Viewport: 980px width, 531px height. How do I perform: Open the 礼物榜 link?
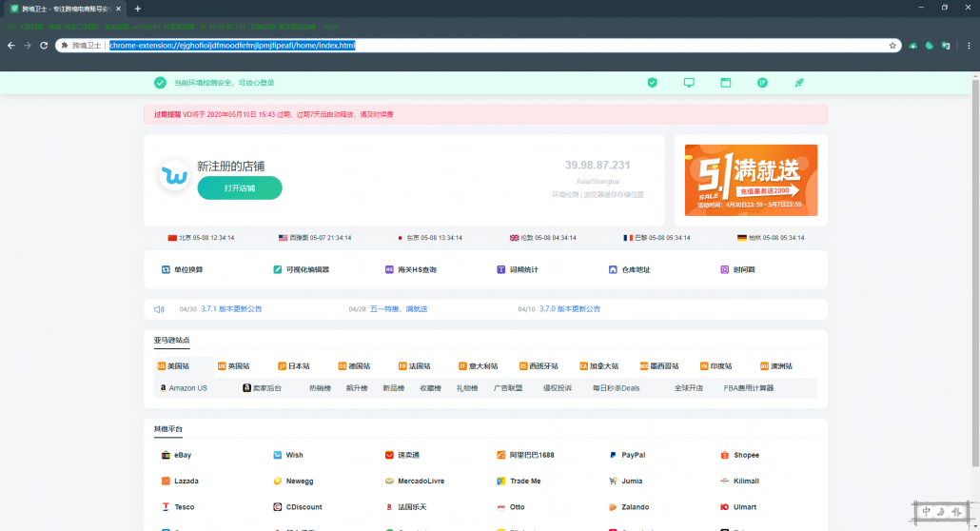coord(467,387)
